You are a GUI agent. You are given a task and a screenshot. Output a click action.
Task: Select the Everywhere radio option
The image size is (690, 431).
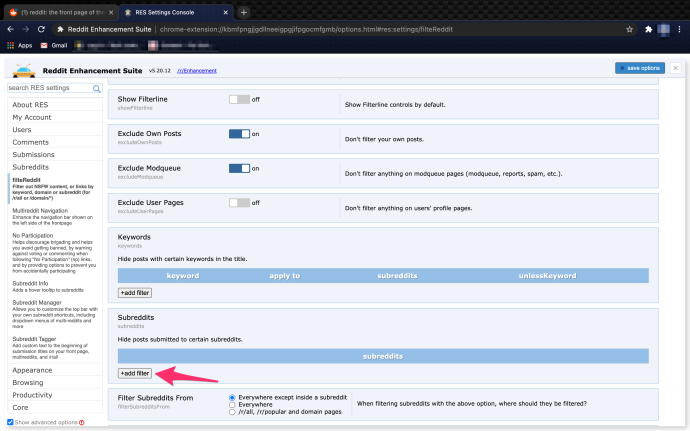pyautogui.click(x=232, y=405)
